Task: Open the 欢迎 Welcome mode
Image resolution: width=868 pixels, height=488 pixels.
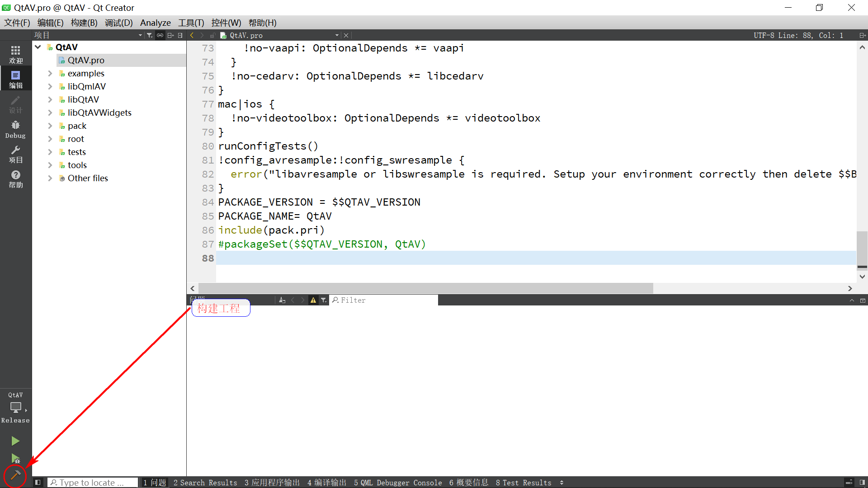Action: coord(15,55)
